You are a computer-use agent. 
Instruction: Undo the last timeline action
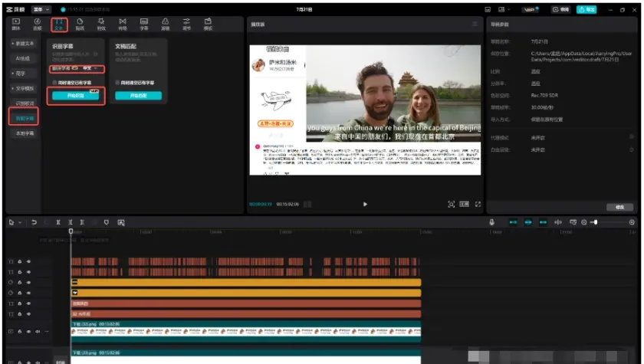tap(34, 222)
